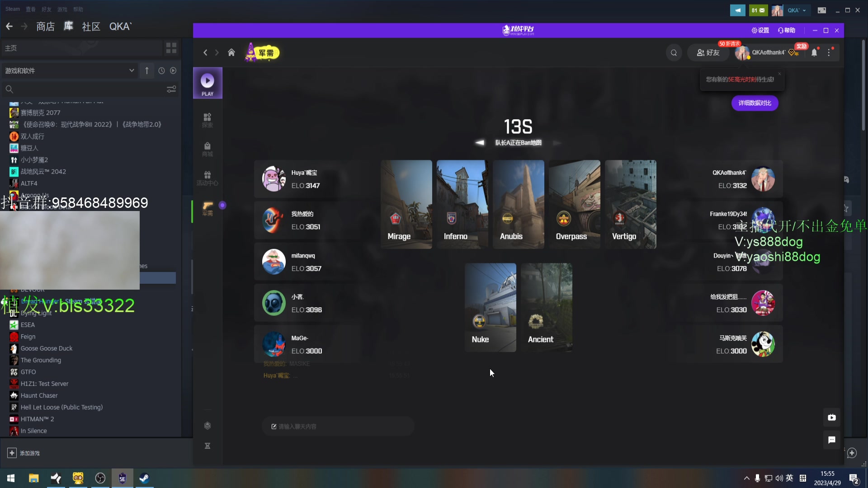This screenshot has height=488, width=868.
Task: Open the notification bell icon
Action: [814, 52]
